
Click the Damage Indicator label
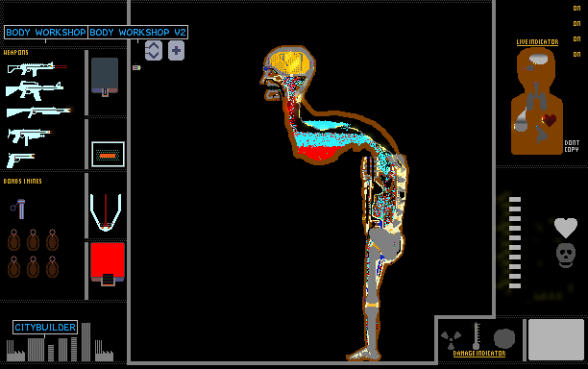point(479,354)
